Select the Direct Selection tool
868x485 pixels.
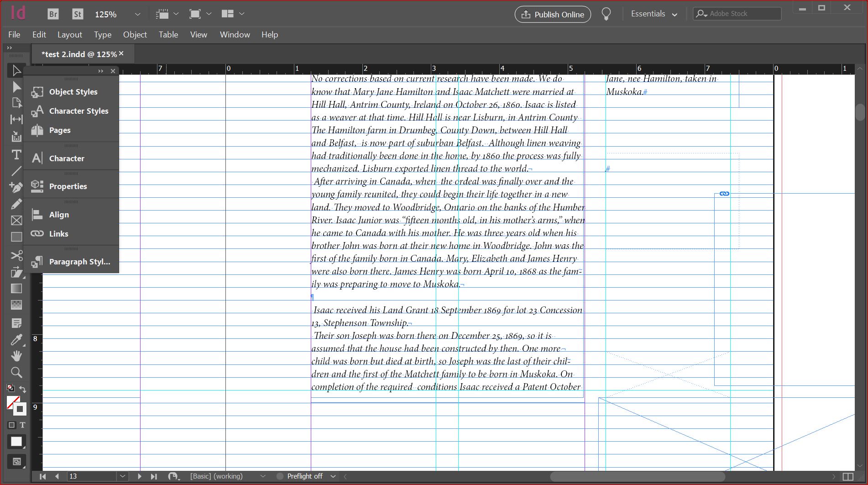pyautogui.click(x=16, y=87)
